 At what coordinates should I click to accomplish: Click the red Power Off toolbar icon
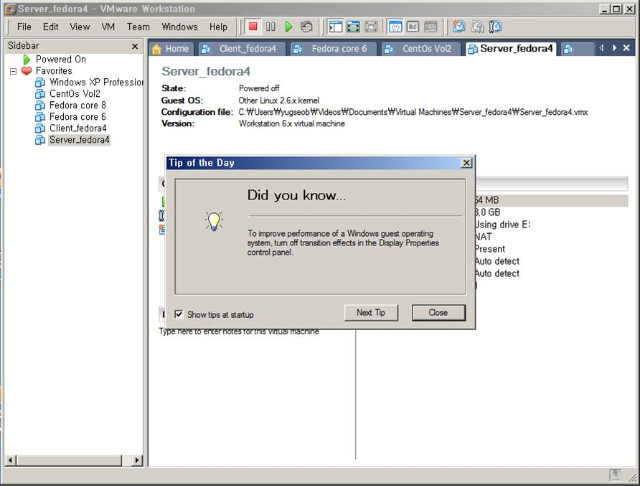pyautogui.click(x=253, y=27)
